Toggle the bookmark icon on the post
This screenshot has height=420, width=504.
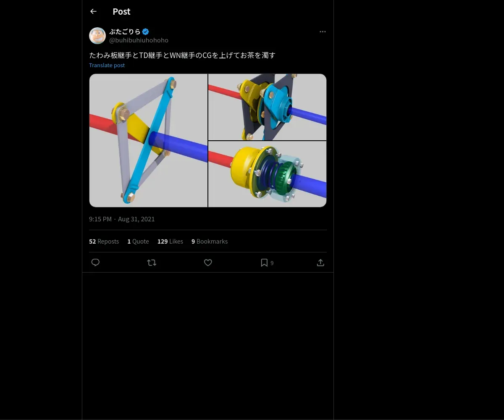(x=264, y=262)
